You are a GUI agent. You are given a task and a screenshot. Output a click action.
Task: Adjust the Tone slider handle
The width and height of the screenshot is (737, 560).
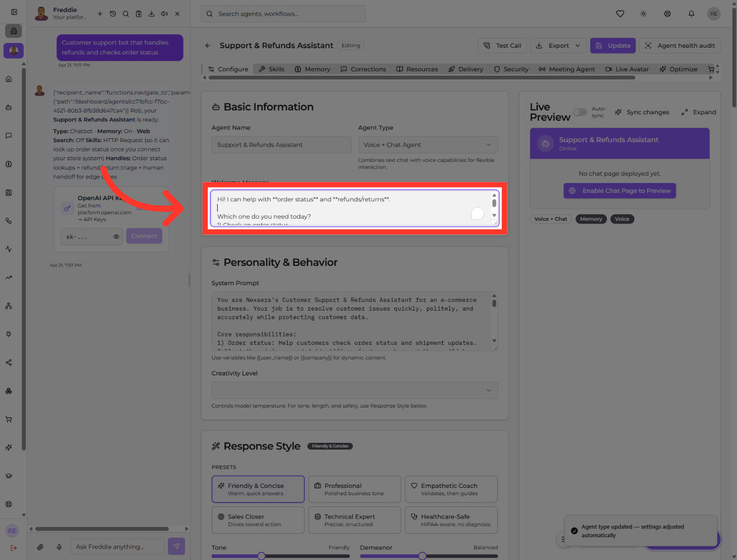(x=262, y=556)
